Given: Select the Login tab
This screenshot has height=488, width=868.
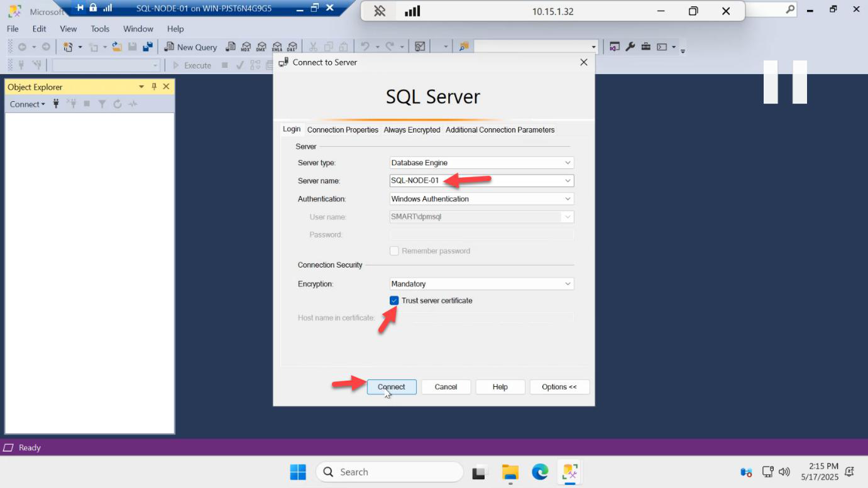Looking at the screenshot, I should point(292,129).
